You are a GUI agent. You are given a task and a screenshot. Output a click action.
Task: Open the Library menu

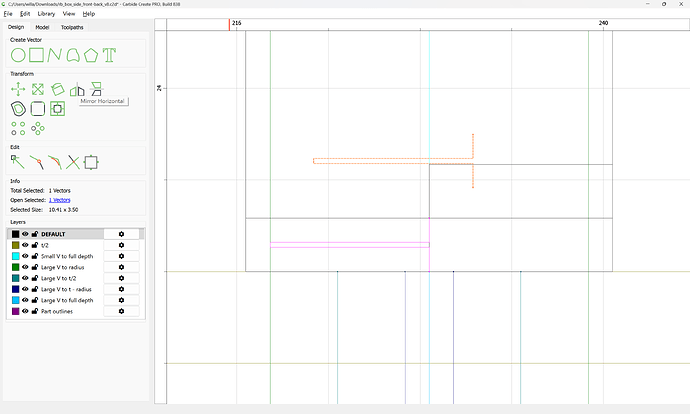click(46, 14)
